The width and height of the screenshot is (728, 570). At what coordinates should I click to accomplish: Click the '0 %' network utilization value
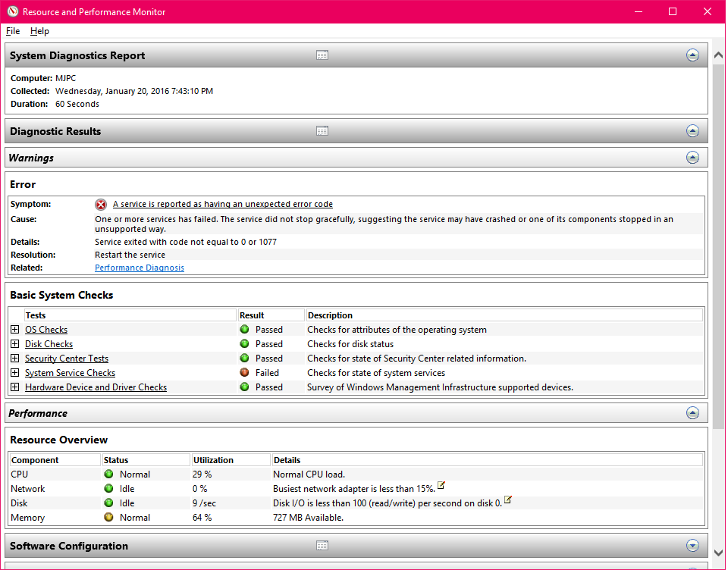199,489
